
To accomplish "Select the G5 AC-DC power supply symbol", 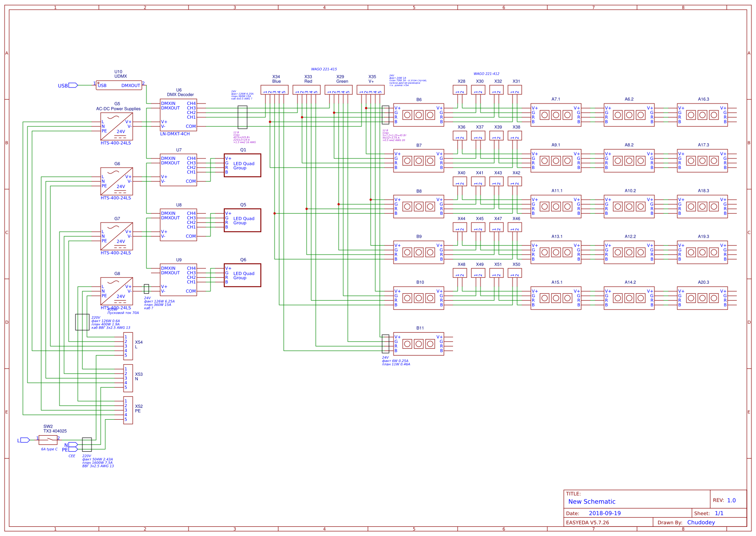I will click(117, 126).
